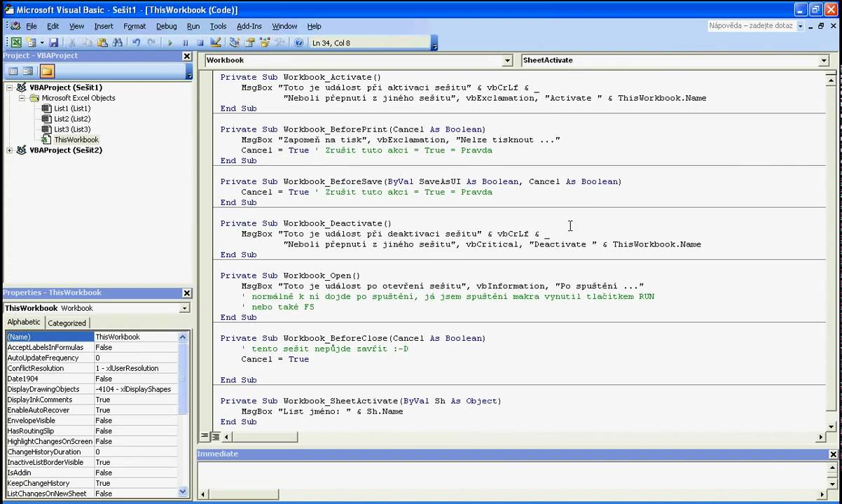Open the Tools menu

point(219,26)
